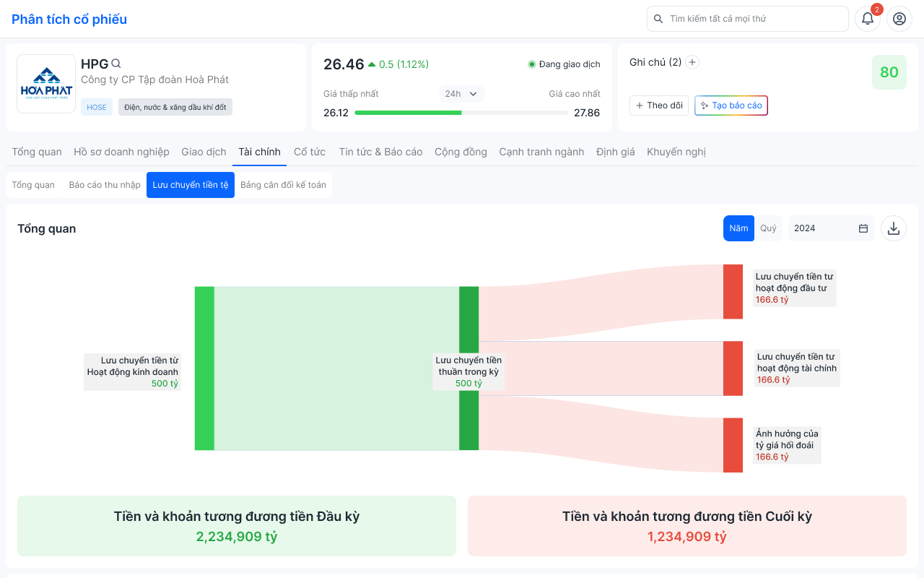
Task: Open the 24h range dropdown
Action: pyautogui.click(x=461, y=94)
